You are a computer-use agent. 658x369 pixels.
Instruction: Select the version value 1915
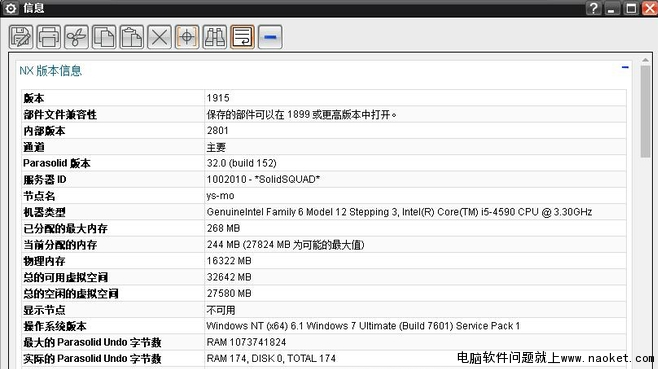(x=218, y=98)
